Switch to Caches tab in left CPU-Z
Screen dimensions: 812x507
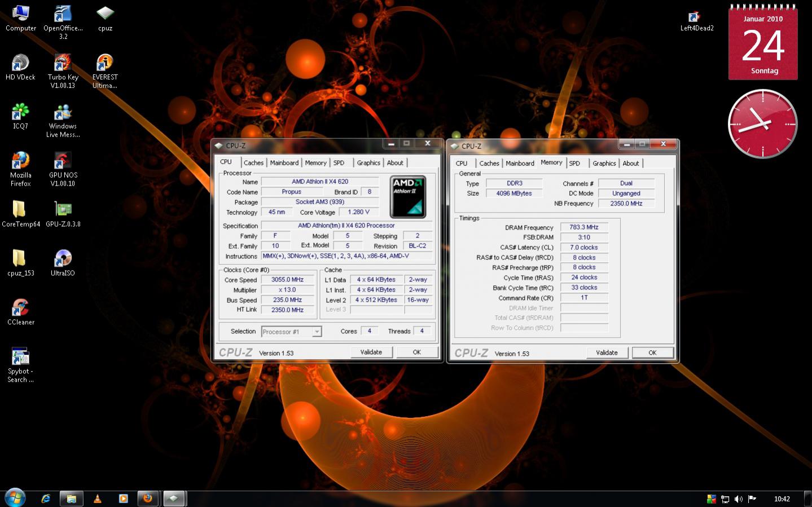[253, 163]
